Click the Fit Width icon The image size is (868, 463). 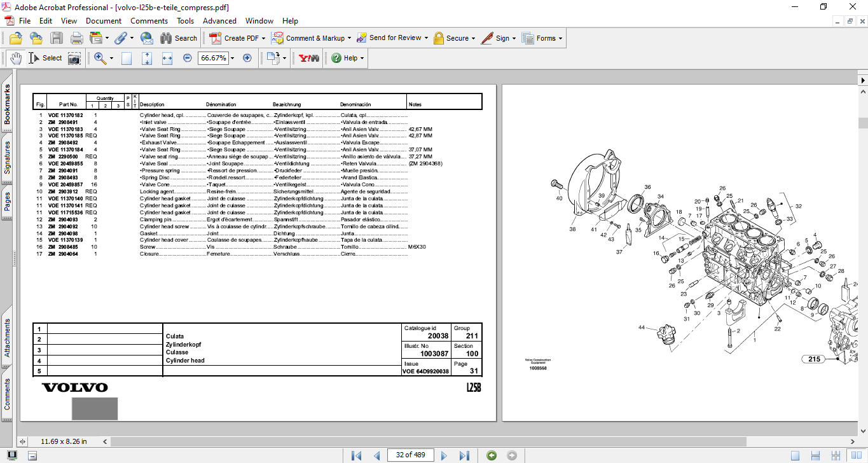(167, 58)
